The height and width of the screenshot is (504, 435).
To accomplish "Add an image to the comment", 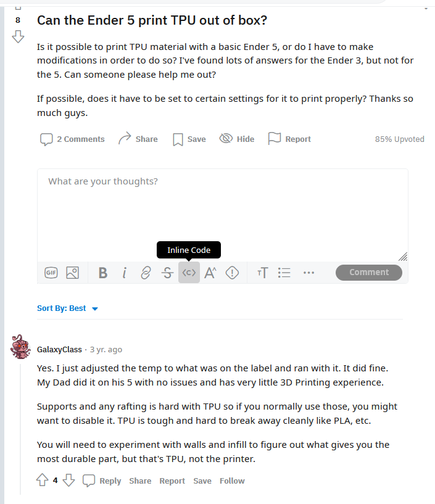I will (x=72, y=273).
